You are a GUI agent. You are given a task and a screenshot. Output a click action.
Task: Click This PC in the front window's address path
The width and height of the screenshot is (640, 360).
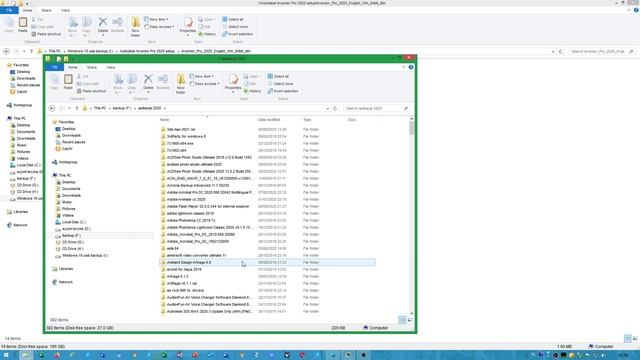click(100, 108)
